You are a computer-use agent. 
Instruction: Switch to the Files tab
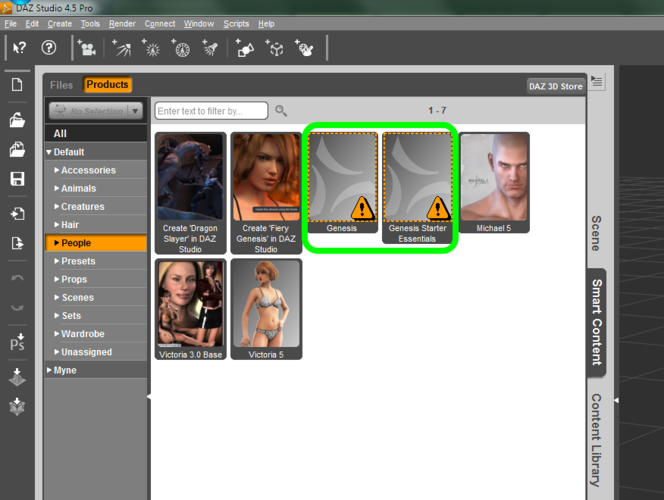pos(61,85)
